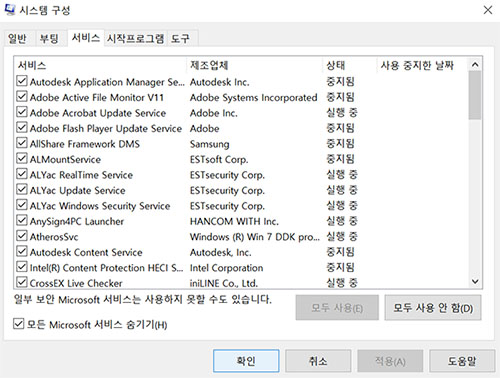Screen dimensions: 500x378
Task: Select the ESTsoft Corp. cell
Action: point(219,159)
